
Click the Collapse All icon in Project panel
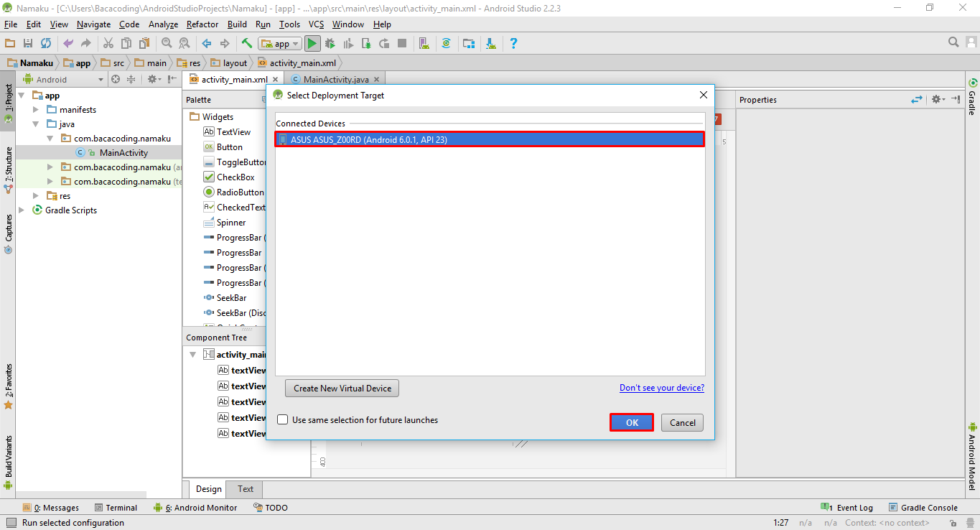131,79
